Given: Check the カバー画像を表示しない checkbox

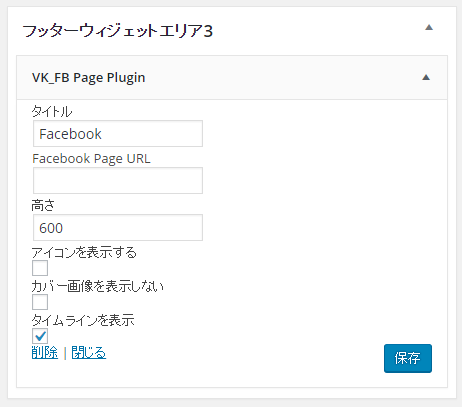Looking at the screenshot, I should [40, 302].
